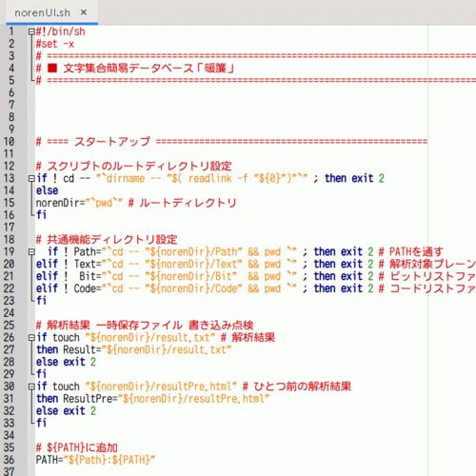Click the 'fi' keyword on line 23
The image size is (476, 476).
click(41, 301)
